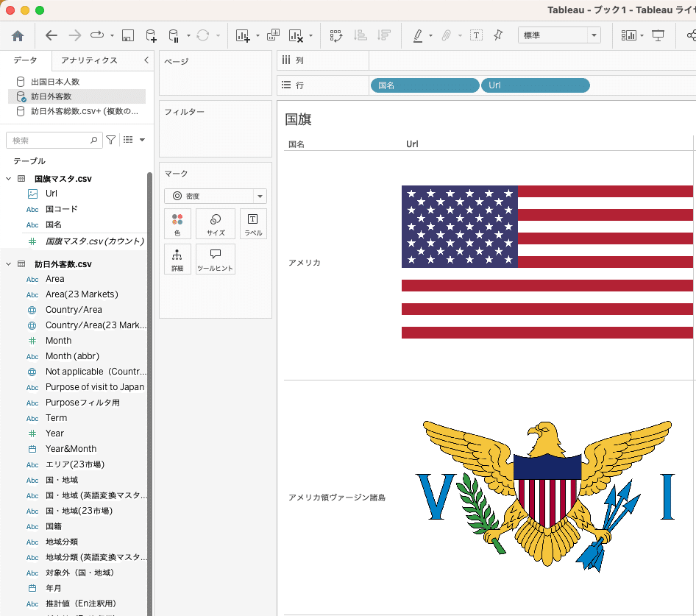Open replay animation dropdown arrow

pyautogui.click(x=112, y=35)
